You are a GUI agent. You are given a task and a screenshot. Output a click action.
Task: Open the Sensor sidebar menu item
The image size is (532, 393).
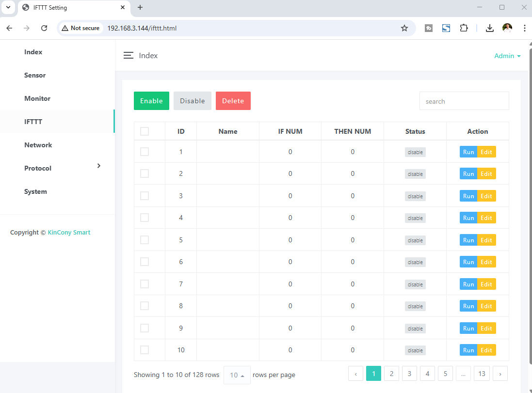(x=35, y=75)
